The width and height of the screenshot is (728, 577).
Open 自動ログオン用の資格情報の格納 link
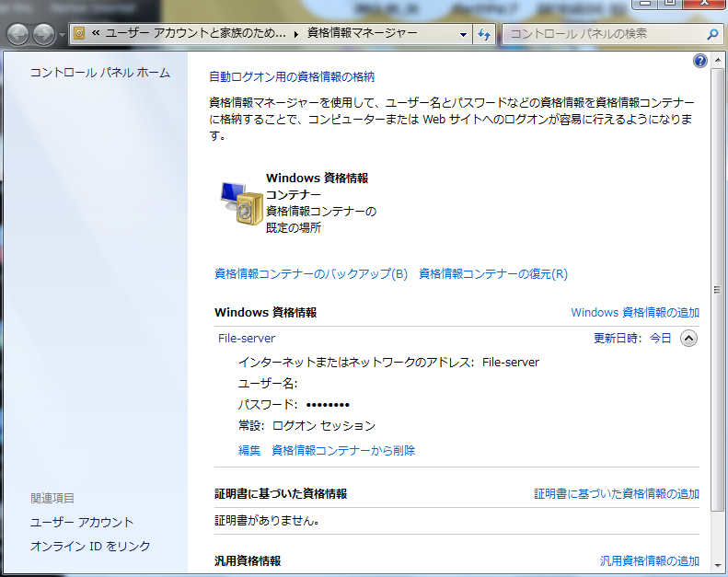(x=292, y=76)
